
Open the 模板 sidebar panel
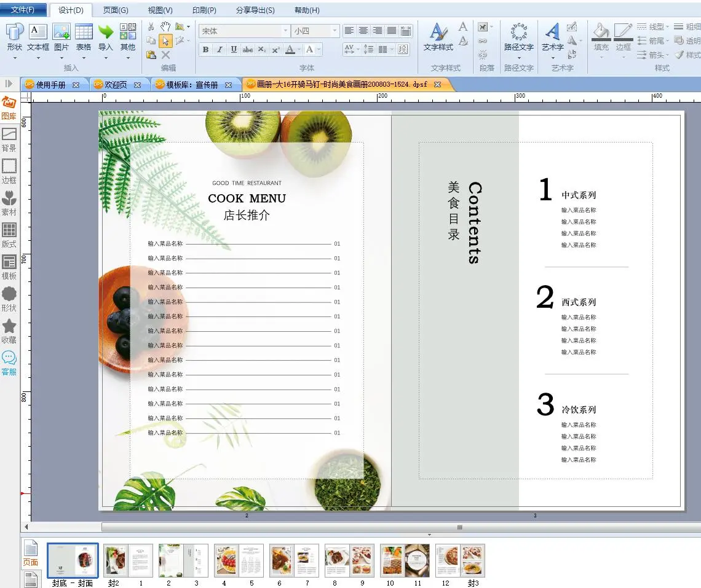pos(9,268)
